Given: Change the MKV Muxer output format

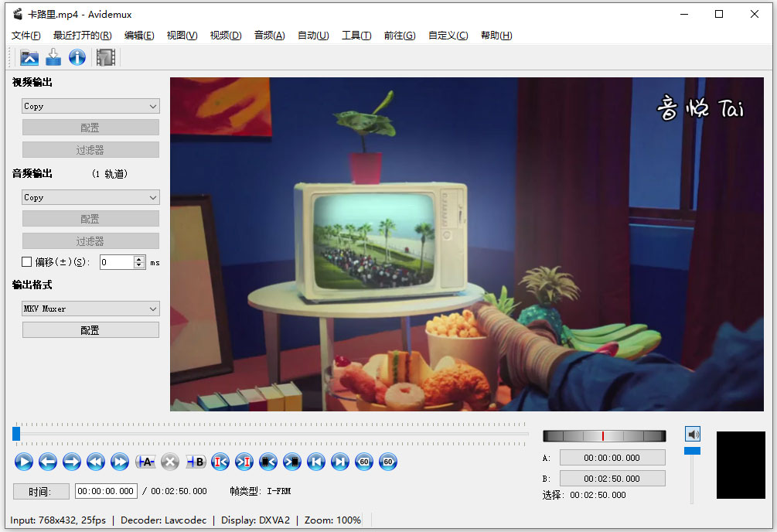Looking at the screenshot, I should pos(90,309).
